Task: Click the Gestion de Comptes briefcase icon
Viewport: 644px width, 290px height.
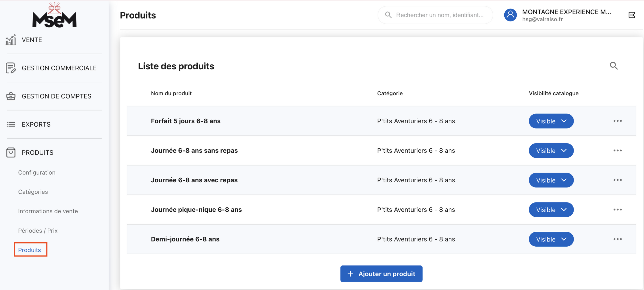Action: tap(11, 96)
